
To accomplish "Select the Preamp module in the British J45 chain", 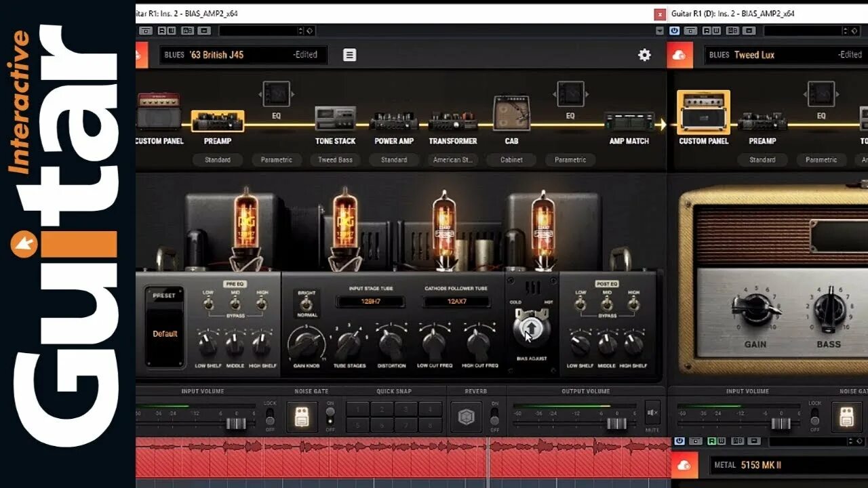I will click(x=217, y=121).
